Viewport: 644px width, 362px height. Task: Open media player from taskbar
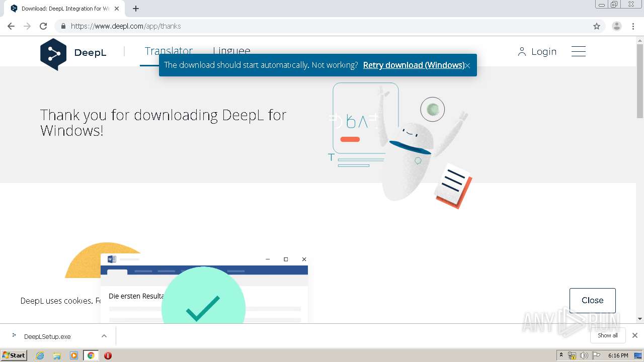point(74,355)
